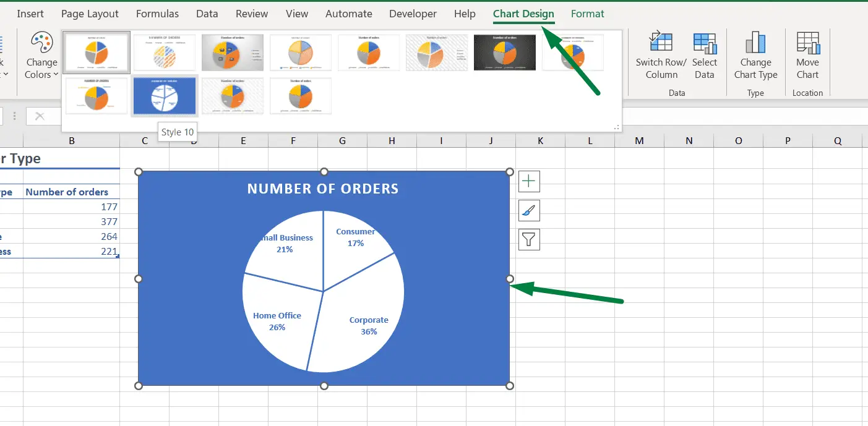Select column L header

590,141
